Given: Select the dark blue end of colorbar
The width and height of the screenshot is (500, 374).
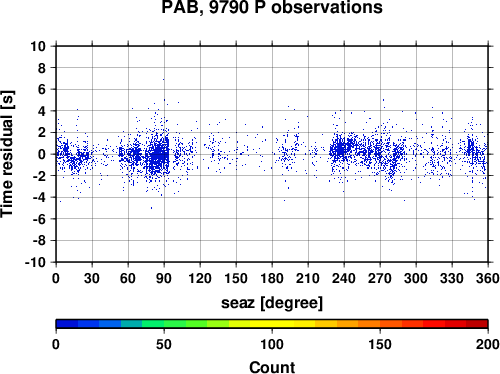Looking at the screenshot, I should [x=67, y=323].
